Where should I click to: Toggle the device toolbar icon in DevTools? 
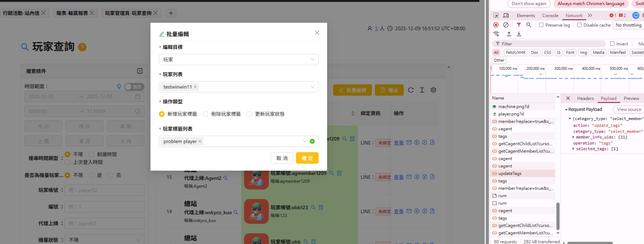506,15
